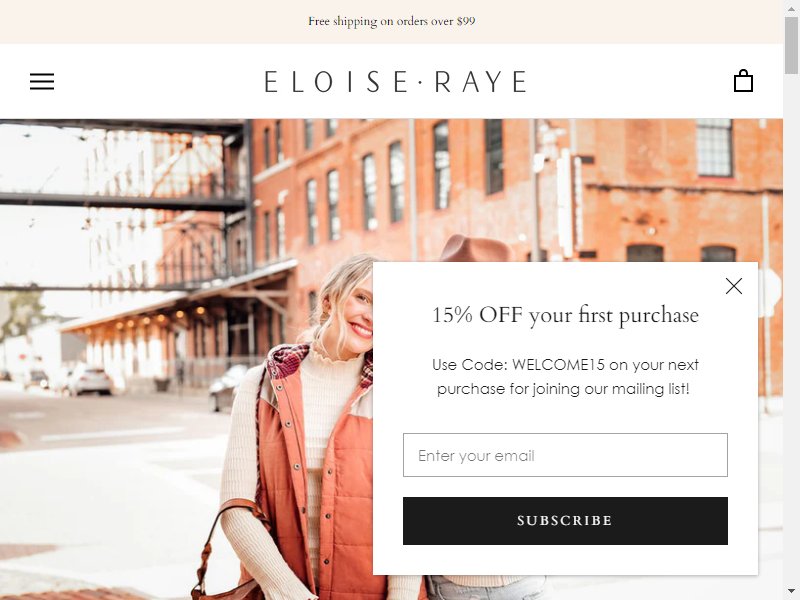Click the scrollbar track below the thumb
Viewport: 800px width, 600px height.
click(791, 332)
